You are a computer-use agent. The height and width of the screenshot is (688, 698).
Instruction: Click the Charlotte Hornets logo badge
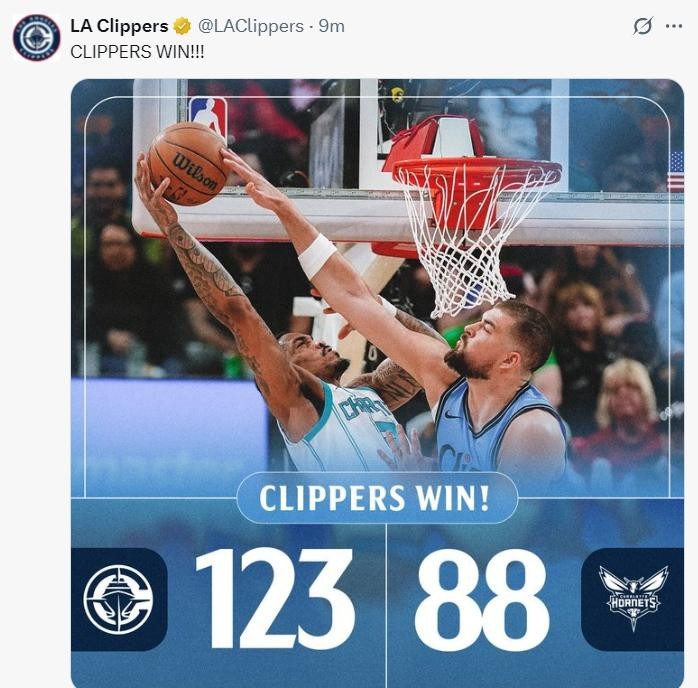[633, 599]
